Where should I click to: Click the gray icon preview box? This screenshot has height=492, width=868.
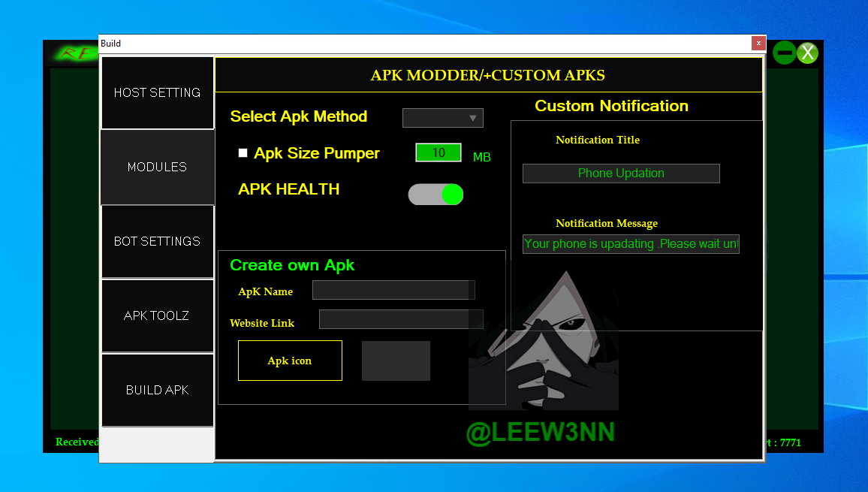[x=396, y=361]
